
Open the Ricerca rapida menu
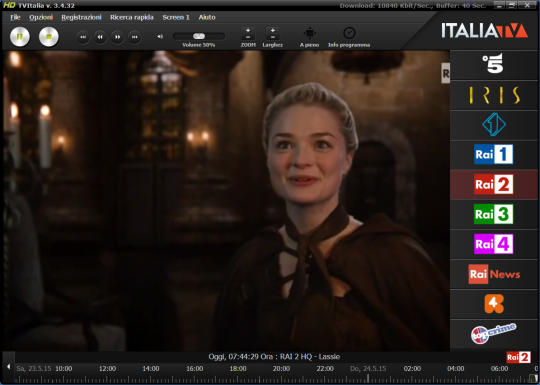point(132,17)
